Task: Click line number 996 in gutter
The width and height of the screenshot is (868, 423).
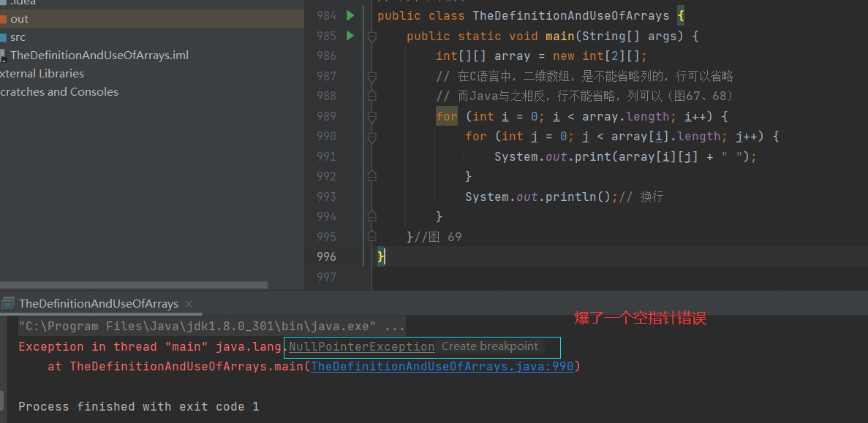Action: 326,256
